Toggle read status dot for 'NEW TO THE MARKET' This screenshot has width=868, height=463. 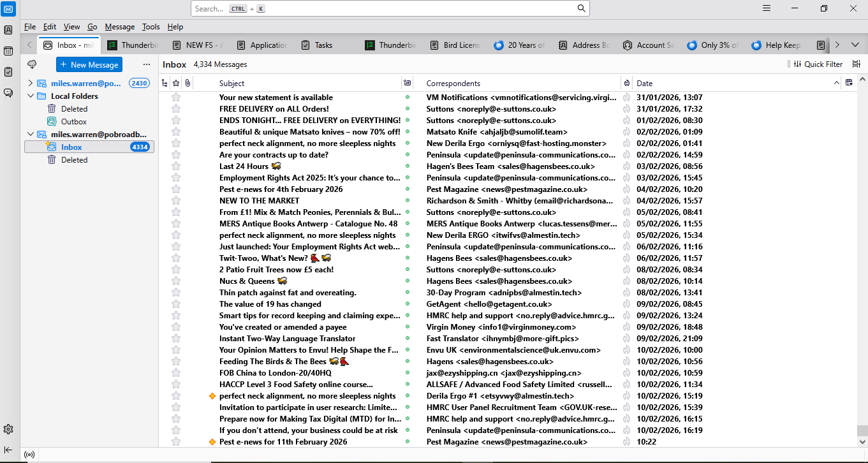tap(408, 201)
